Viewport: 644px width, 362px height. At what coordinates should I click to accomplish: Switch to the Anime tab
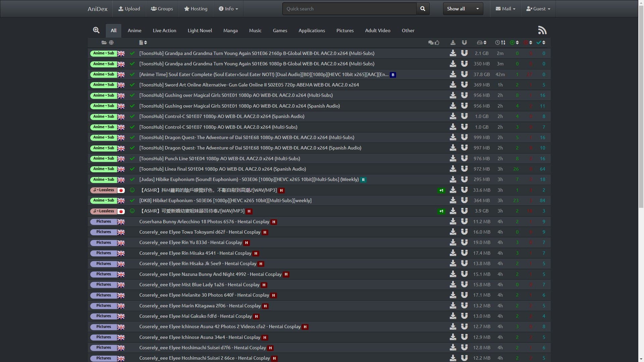click(134, 30)
